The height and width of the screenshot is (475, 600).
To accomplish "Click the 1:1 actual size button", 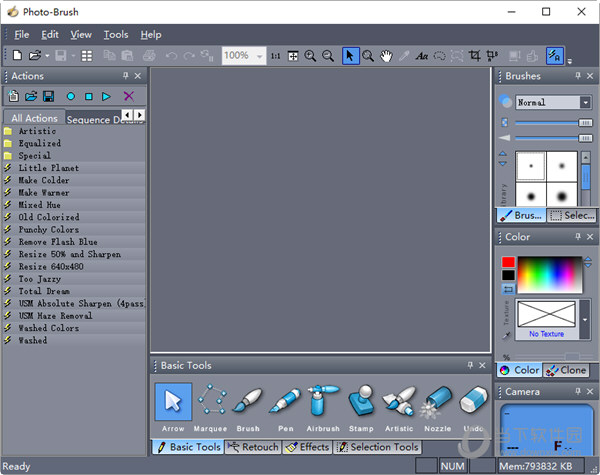I will click(276, 56).
